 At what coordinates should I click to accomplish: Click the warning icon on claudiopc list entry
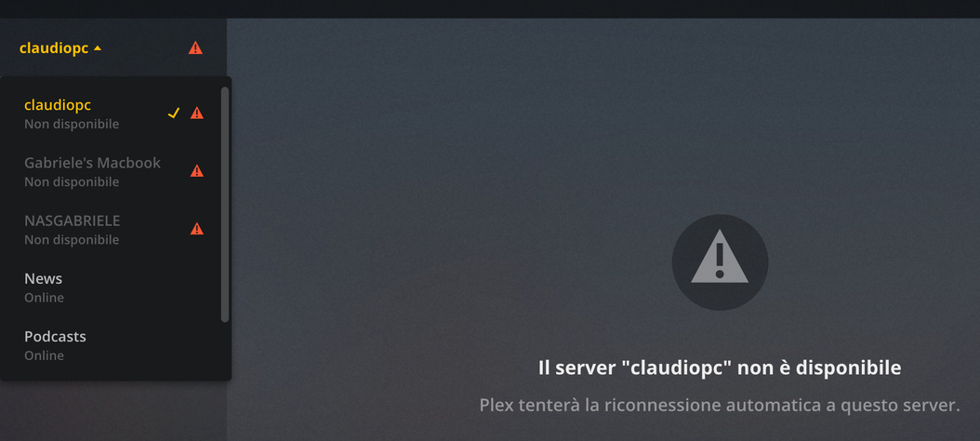click(x=197, y=114)
